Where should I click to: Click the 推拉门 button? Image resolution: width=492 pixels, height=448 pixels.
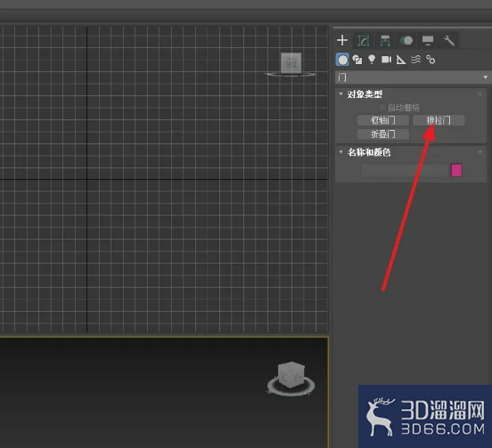pos(439,120)
